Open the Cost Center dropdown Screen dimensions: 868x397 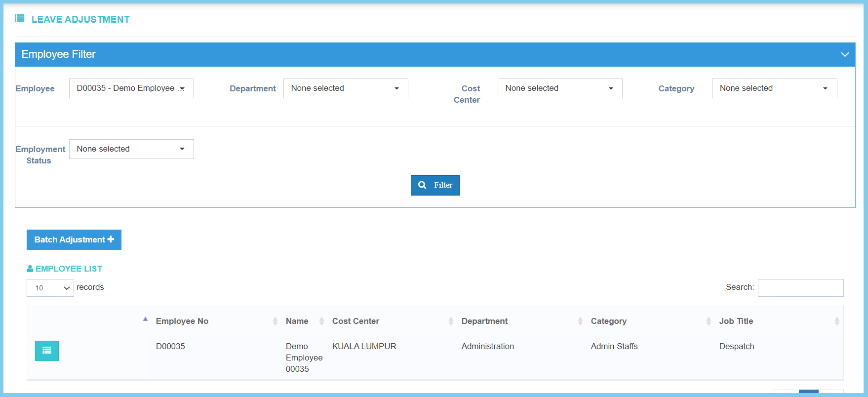pos(559,88)
